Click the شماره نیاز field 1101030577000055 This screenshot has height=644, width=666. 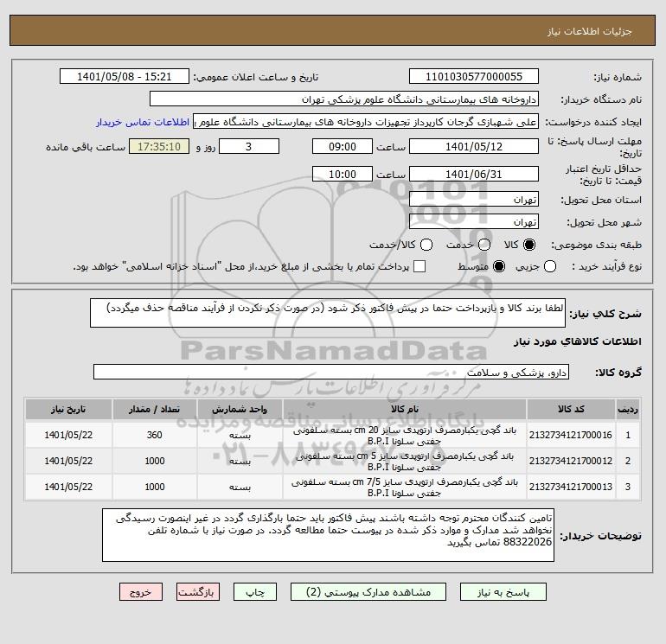click(x=474, y=76)
